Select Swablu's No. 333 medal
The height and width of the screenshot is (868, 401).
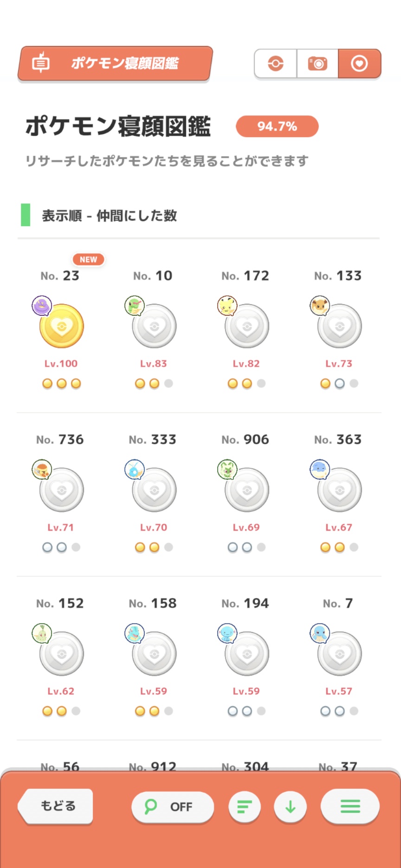click(x=154, y=490)
